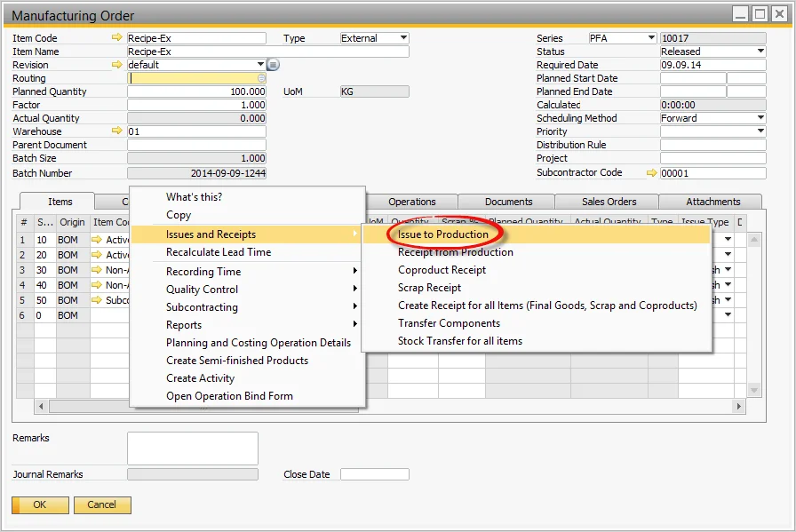Open the Scheduling Method dropdown

click(x=760, y=118)
